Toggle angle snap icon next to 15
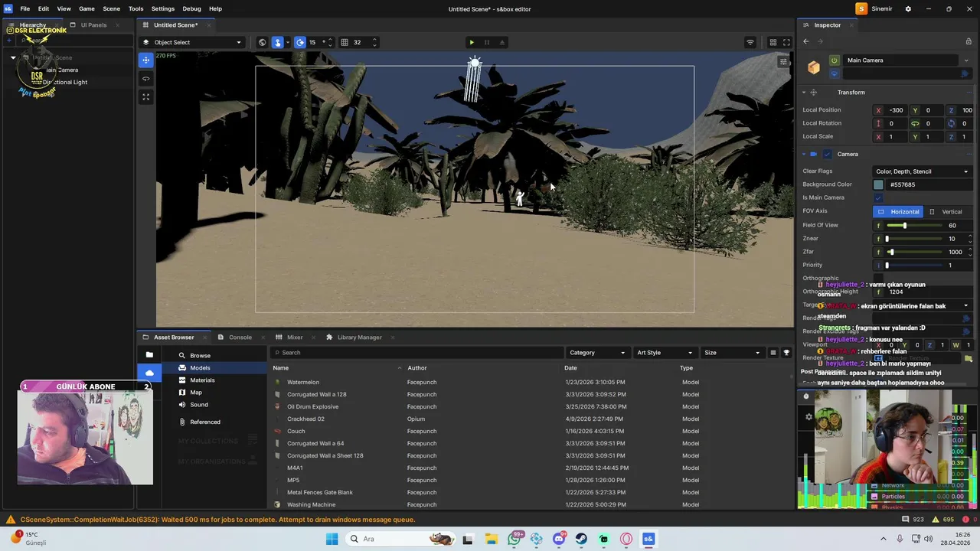The height and width of the screenshot is (551, 980). click(x=300, y=42)
